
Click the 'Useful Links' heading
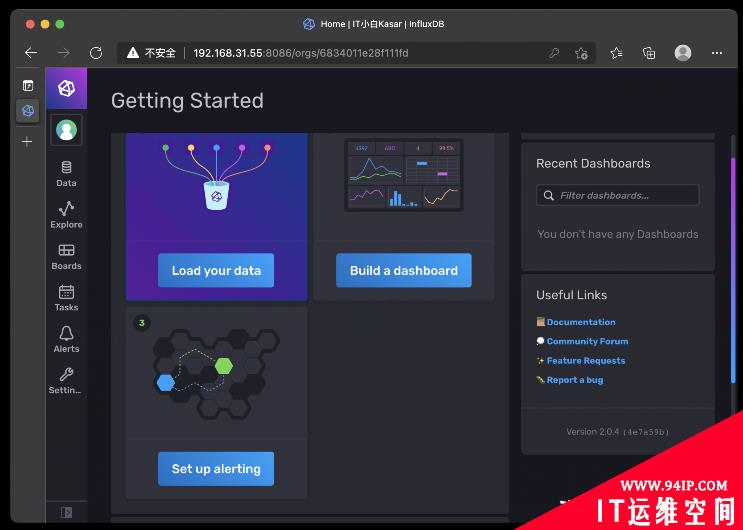tap(571, 295)
